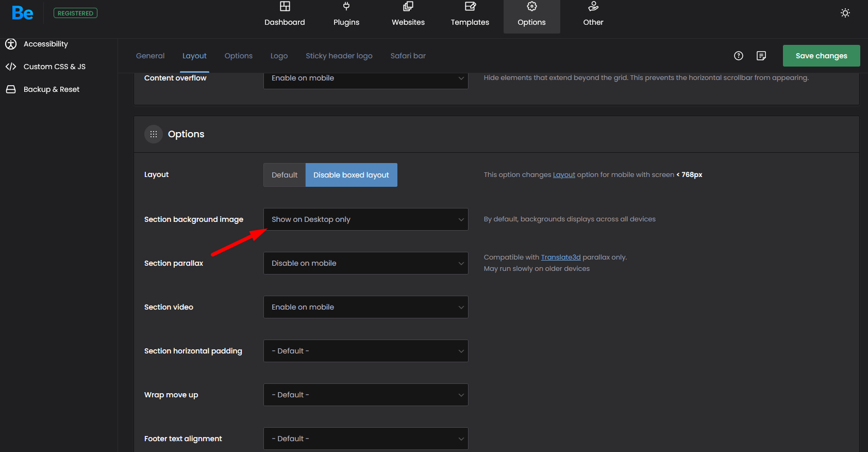Click the Other hand-with-person icon

click(x=593, y=6)
